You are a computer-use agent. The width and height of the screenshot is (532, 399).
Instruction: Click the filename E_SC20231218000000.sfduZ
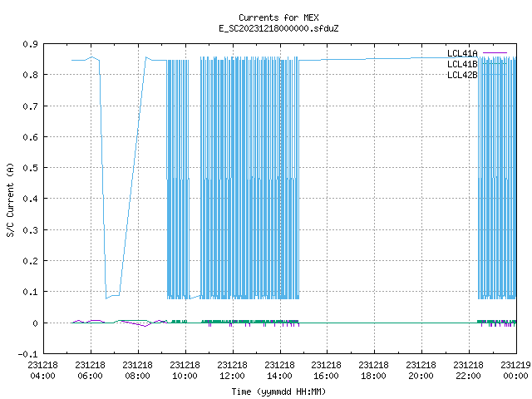tap(278, 28)
